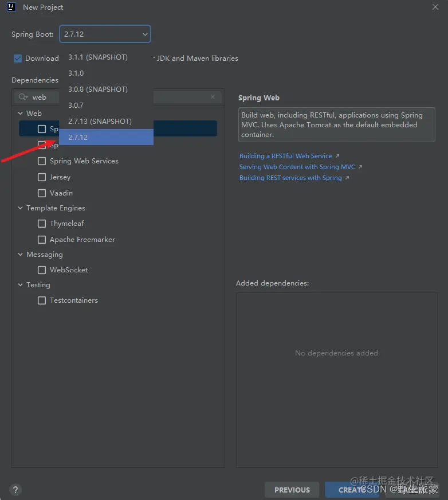Screen dimensions: 448x500
Task: Enable the Jersey dependency
Action: [42, 177]
